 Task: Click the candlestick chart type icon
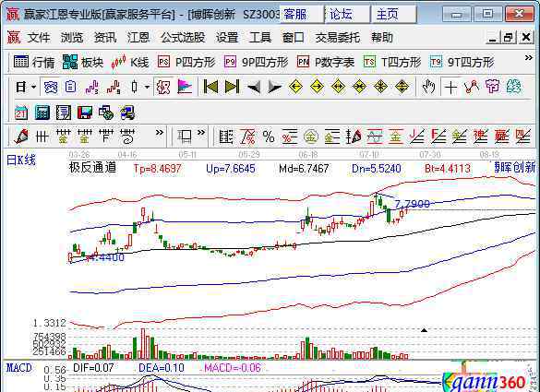click(x=135, y=87)
